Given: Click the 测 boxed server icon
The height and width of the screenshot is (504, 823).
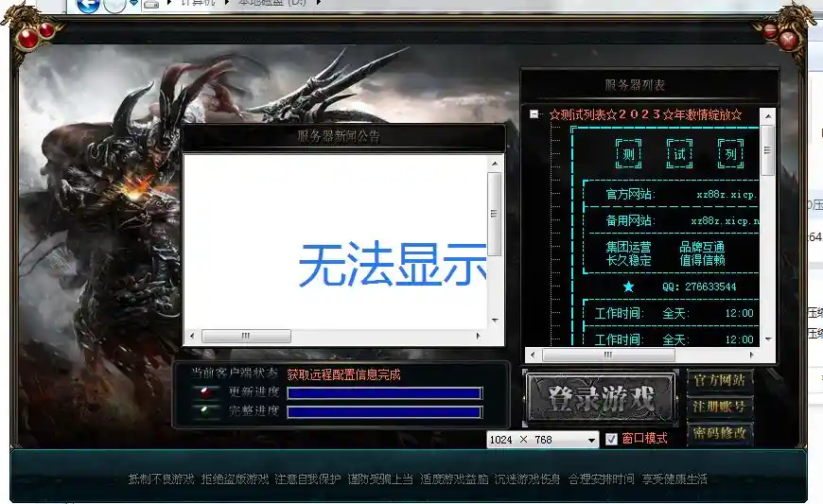Looking at the screenshot, I should coord(628,154).
